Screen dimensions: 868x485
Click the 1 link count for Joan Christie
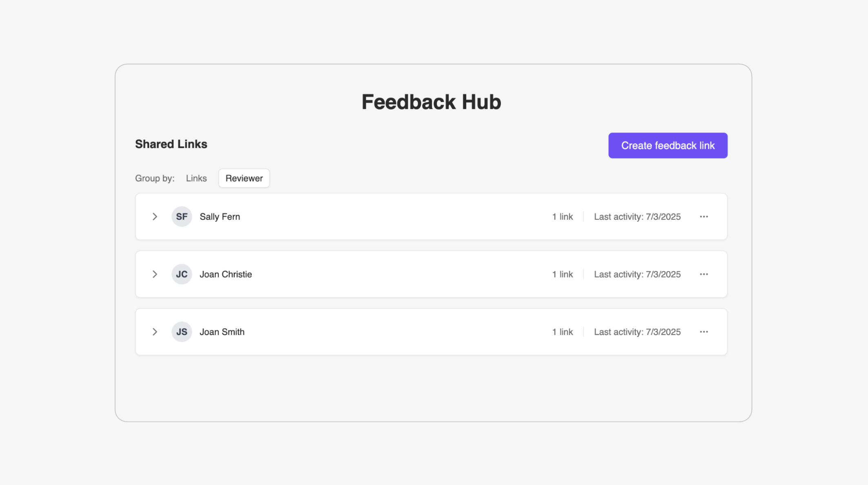[562, 274]
